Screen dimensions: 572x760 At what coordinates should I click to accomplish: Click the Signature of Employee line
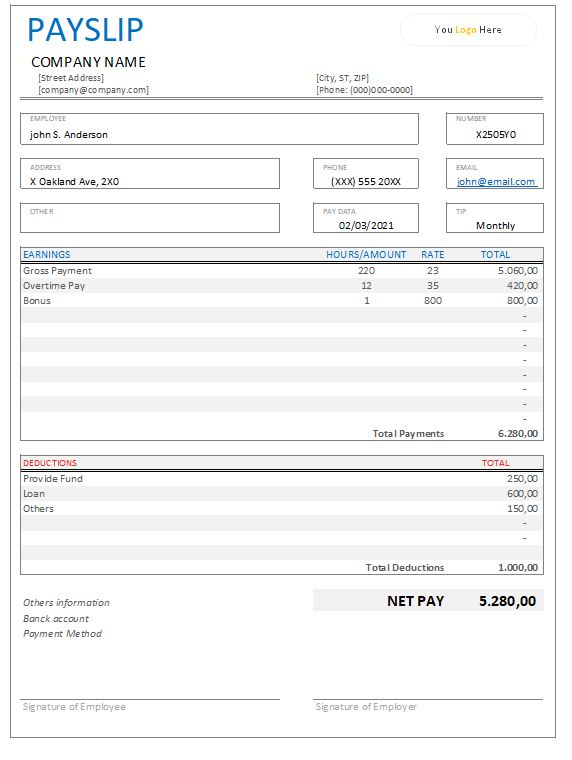click(x=74, y=707)
